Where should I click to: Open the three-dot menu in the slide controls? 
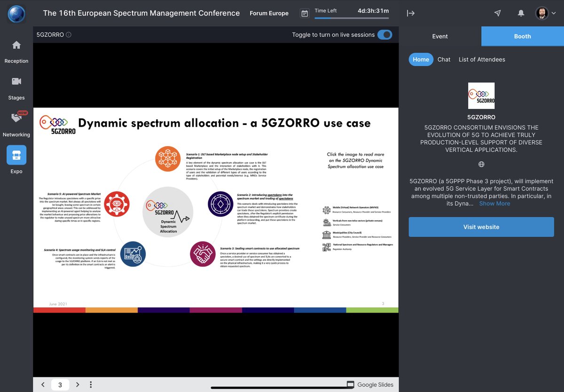point(91,384)
